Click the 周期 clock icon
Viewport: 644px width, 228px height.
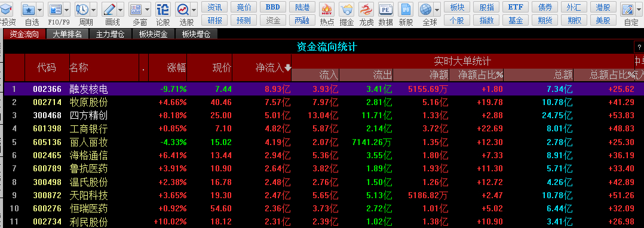pyautogui.click(x=82, y=9)
